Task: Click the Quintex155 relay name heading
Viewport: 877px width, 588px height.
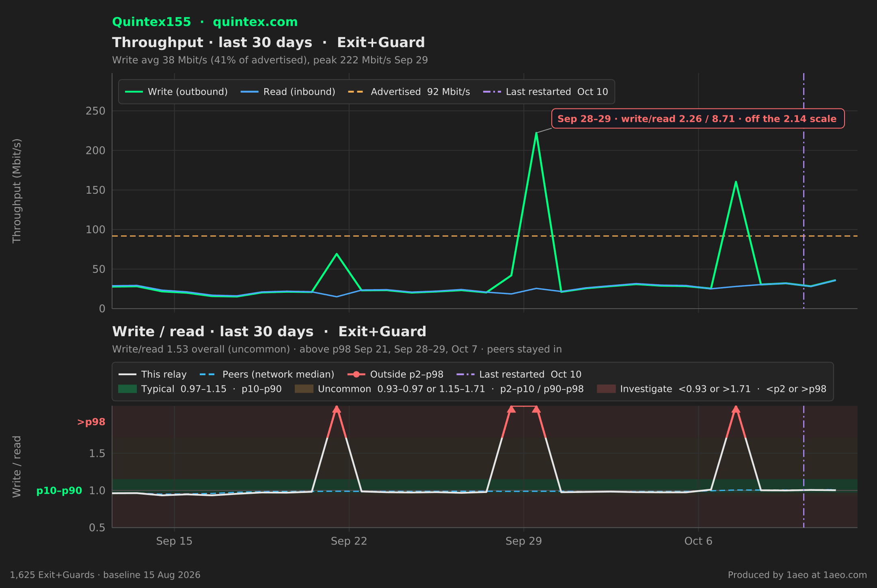Action: tap(151, 22)
